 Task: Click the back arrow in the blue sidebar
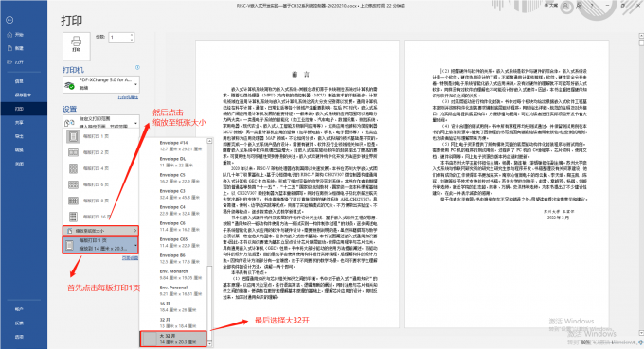(x=9, y=20)
